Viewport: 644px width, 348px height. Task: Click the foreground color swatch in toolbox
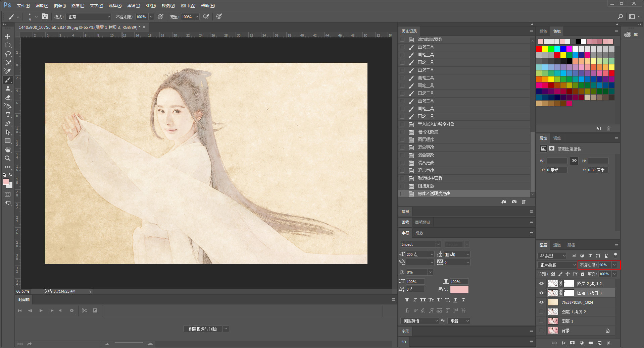tap(6, 182)
